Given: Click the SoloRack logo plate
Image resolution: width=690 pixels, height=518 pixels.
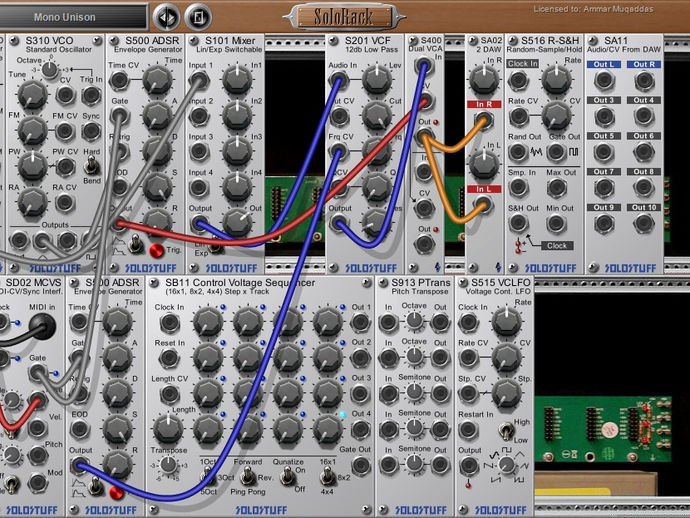Looking at the screenshot, I should (x=344, y=17).
